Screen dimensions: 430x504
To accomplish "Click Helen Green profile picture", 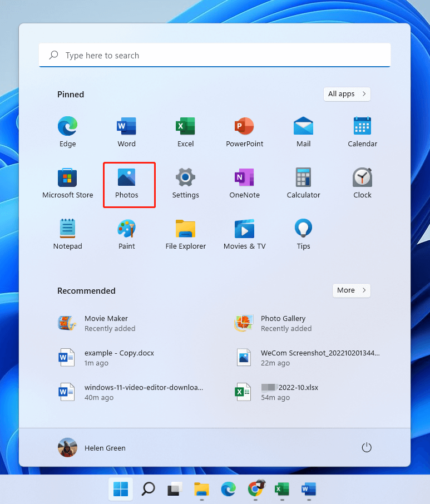I will [67, 447].
